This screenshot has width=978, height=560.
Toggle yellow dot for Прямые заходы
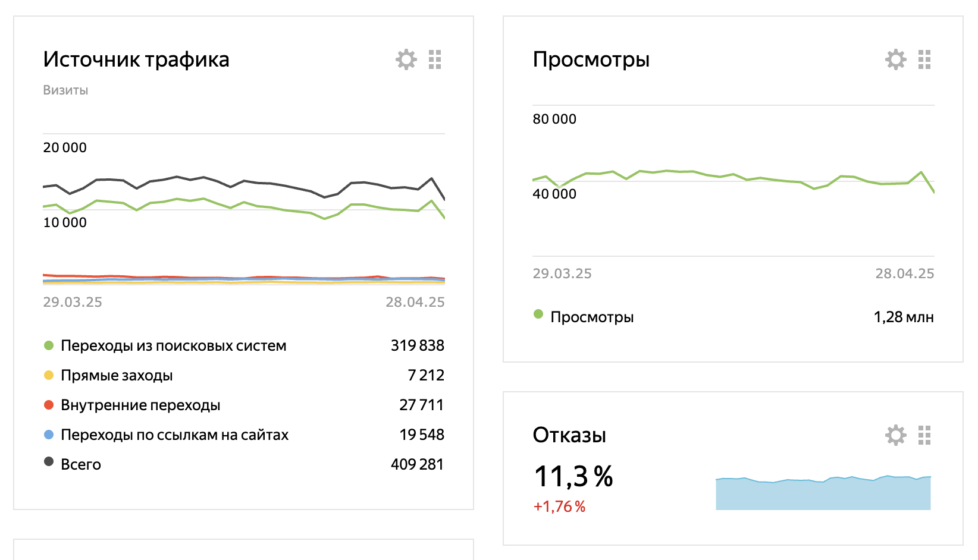49,375
